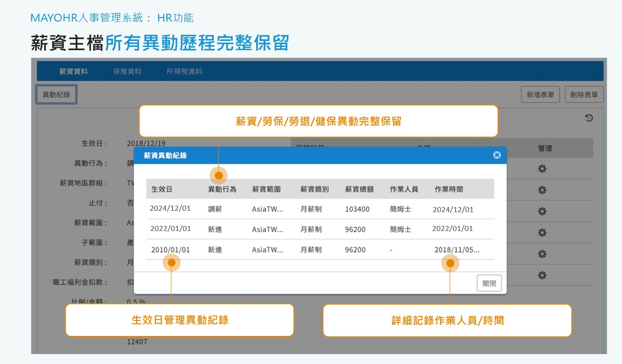The image size is (622, 364).
Task: Click the 2024/12/01 cell under 作業時間
Action: click(x=453, y=210)
